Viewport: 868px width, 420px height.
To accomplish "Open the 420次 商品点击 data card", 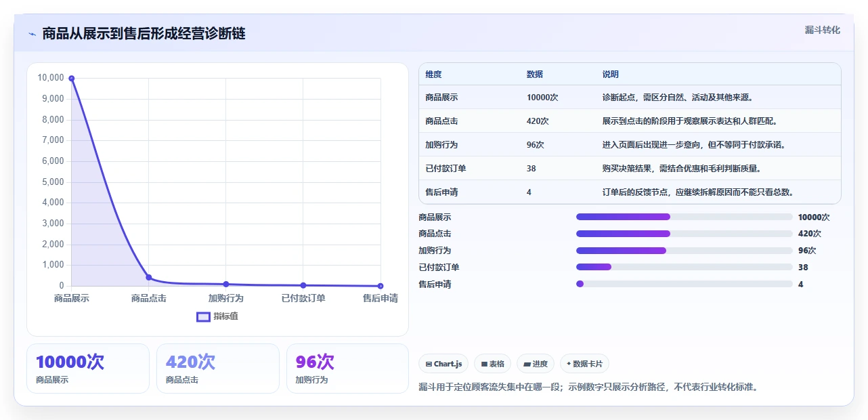I will click(218, 369).
